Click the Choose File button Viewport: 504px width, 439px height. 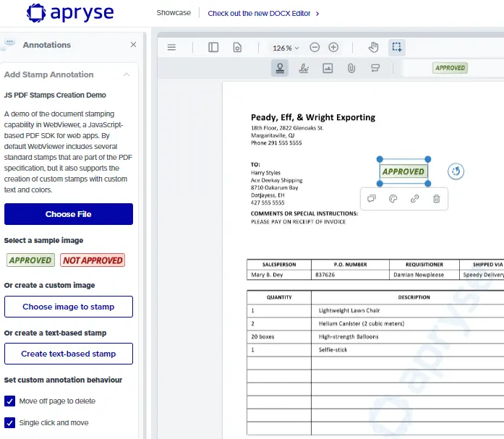[x=69, y=214]
